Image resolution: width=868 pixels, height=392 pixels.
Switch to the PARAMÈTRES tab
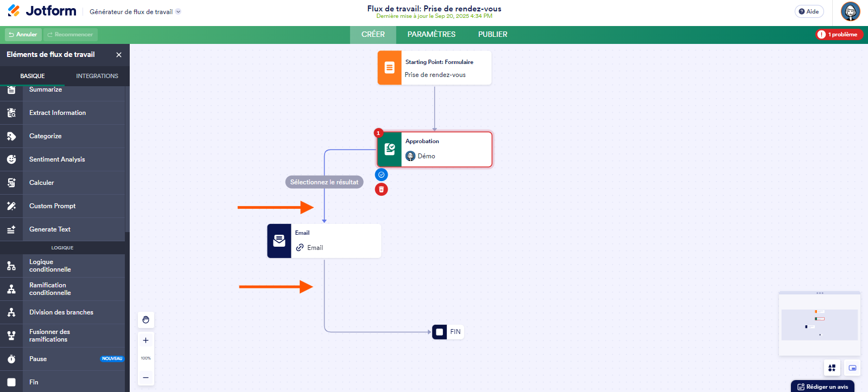click(432, 34)
